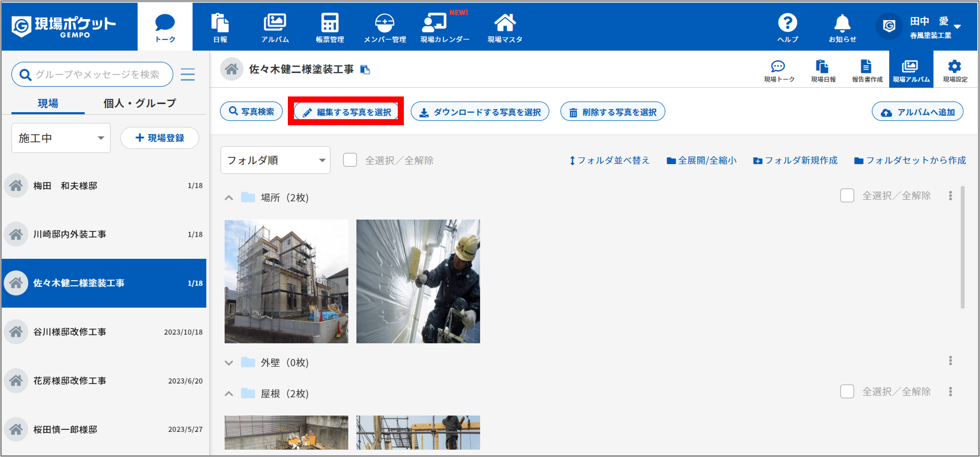Open the フォルダ順 sort dropdown
This screenshot has height=457, width=980.
[x=275, y=160]
